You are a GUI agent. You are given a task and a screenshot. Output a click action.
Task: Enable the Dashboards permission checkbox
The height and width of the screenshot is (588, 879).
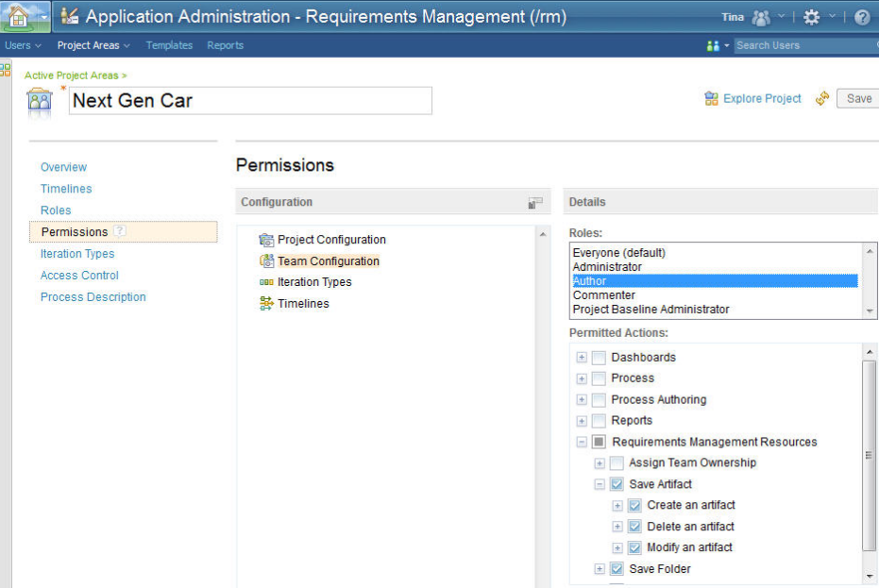pyautogui.click(x=599, y=358)
